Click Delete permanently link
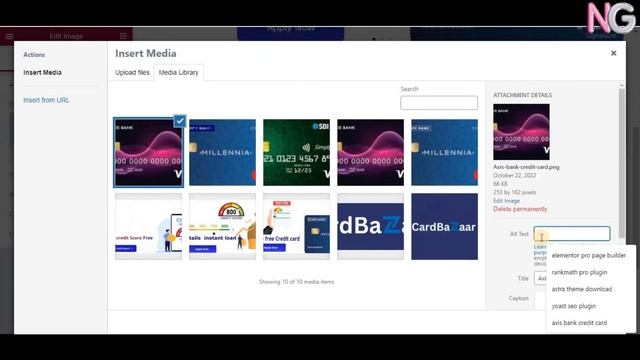The height and width of the screenshot is (360, 640). coord(520,209)
